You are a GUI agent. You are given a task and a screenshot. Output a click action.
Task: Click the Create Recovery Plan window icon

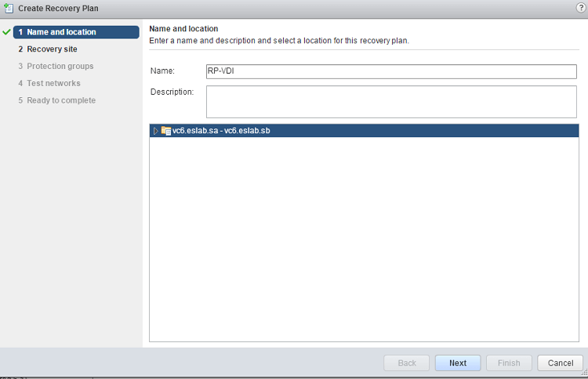(x=9, y=8)
